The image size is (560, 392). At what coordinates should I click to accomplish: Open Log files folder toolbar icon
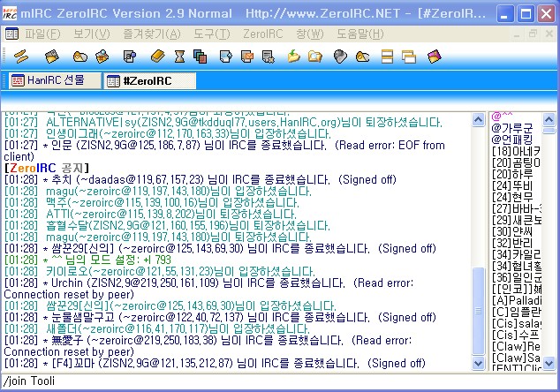(x=315, y=57)
